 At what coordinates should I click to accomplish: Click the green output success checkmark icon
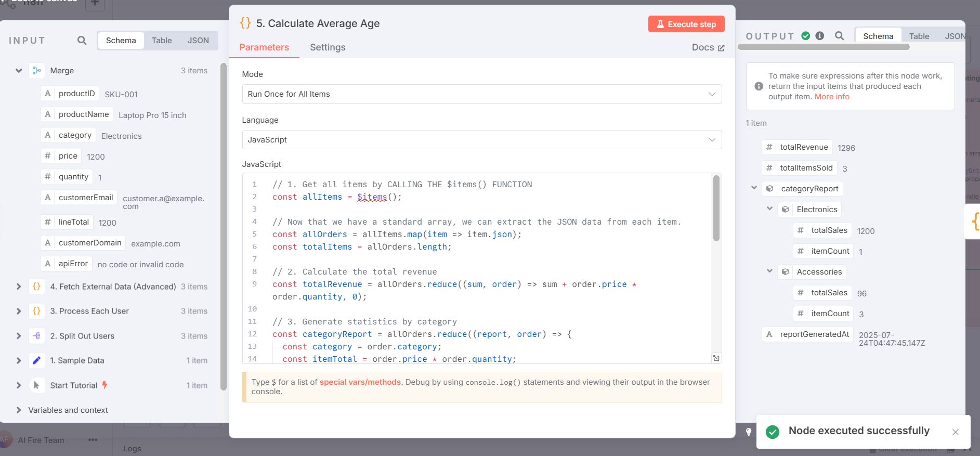(x=806, y=36)
